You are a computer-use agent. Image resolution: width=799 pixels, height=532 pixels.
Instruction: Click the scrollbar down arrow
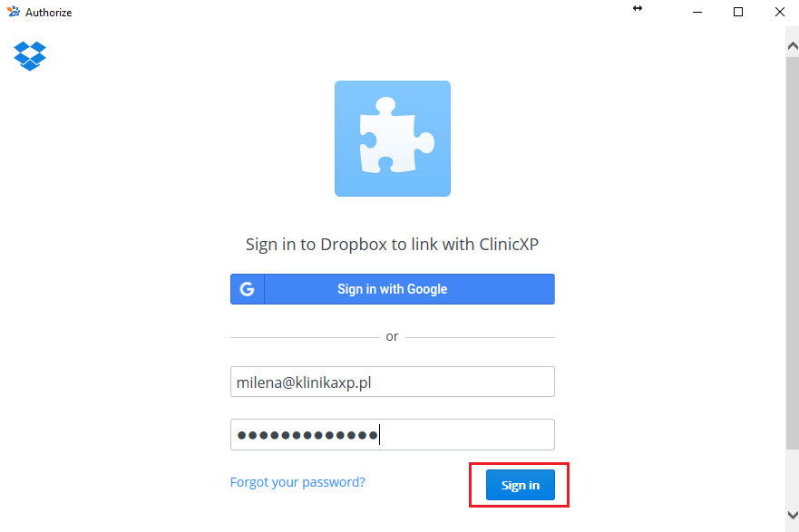tap(793, 515)
